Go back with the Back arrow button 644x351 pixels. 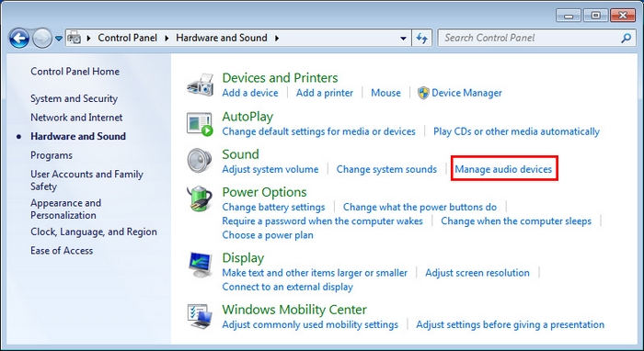coord(19,39)
